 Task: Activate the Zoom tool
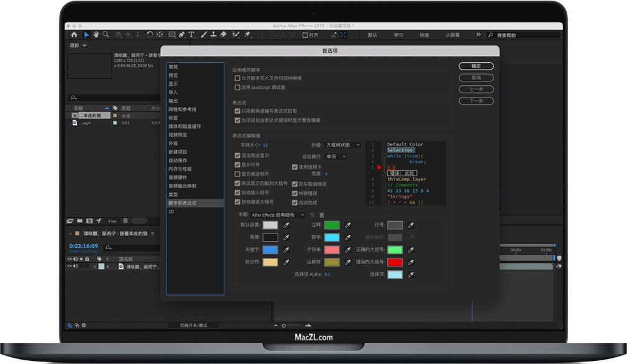click(x=106, y=35)
